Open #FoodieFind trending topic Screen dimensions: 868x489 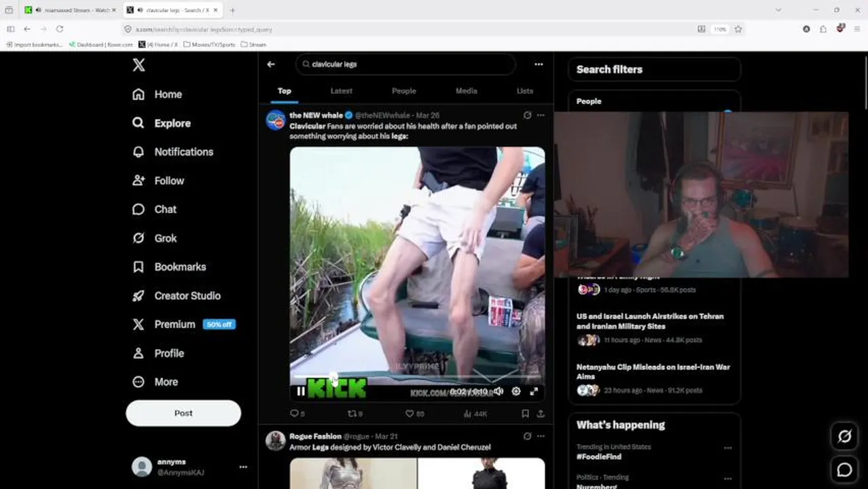coord(598,457)
